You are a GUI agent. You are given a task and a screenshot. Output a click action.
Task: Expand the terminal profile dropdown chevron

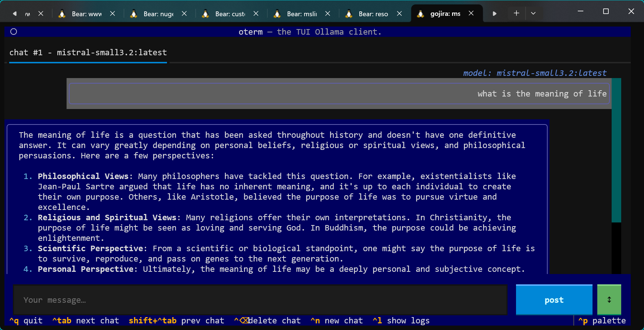click(x=533, y=13)
